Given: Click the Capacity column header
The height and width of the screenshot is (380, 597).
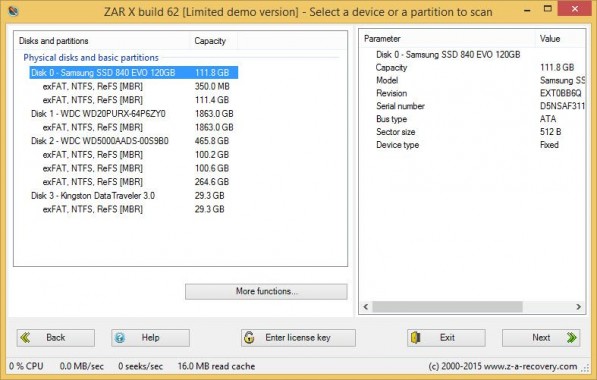Looking at the screenshot, I should click(213, 41).
